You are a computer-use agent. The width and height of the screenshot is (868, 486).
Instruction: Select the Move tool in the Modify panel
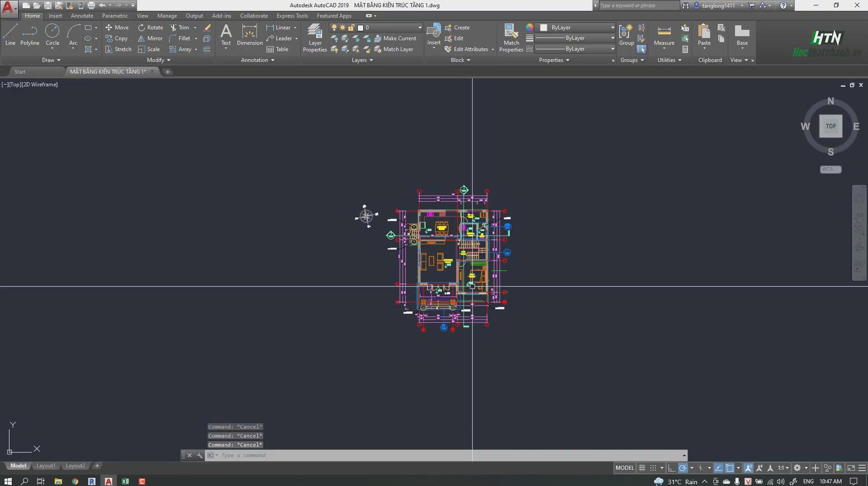coord(117,27)
